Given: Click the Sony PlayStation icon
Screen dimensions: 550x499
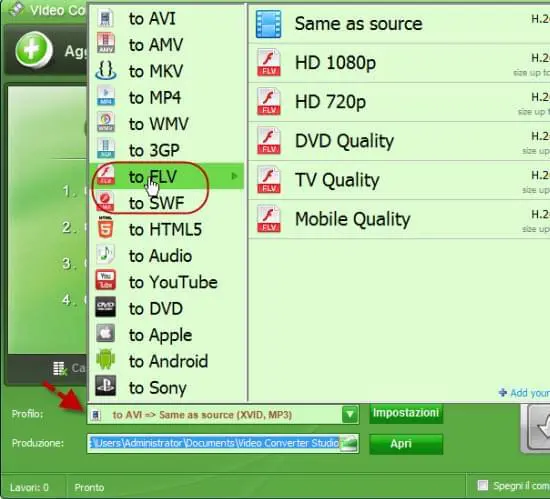Looking at the screenshot, I should point(106,386).
